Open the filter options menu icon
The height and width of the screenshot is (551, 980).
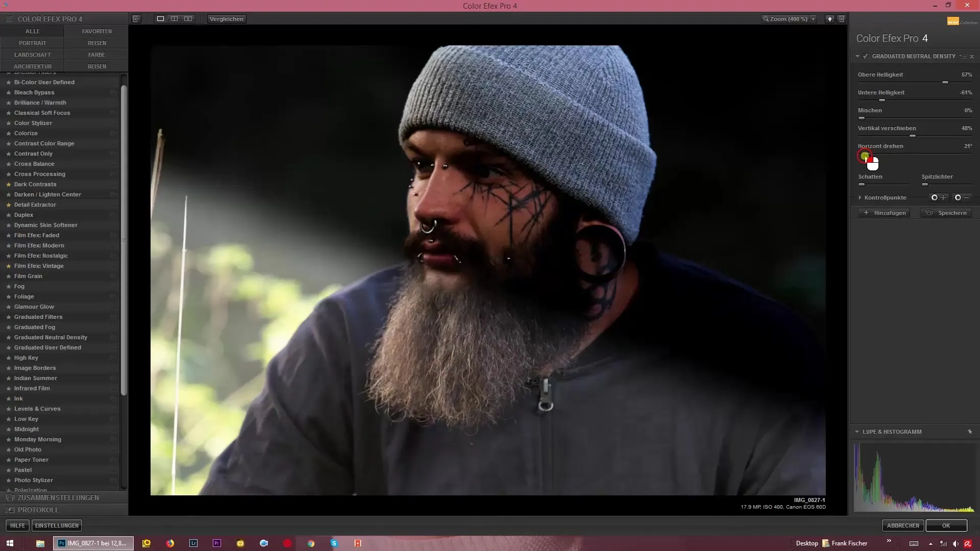pyautogui.click(x=963, y=56)
